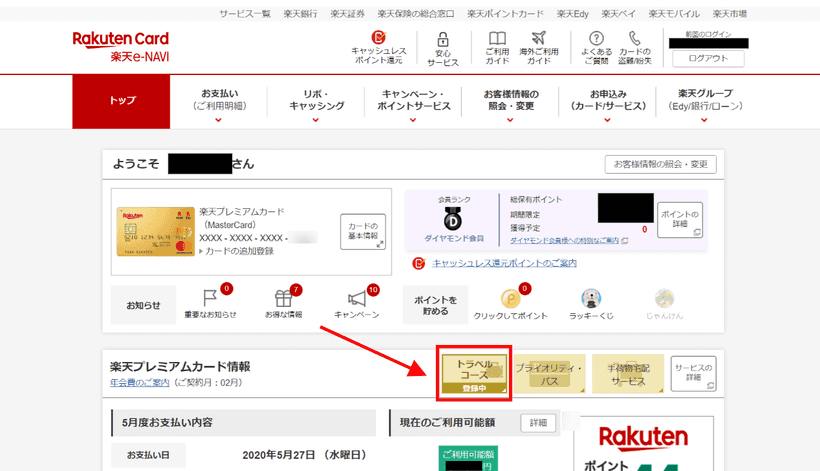This screenshot has width=820, height=471.
Task: Click ダイヤモンド会員様への特別なご案内 link
Action: pyautogui.click(x=565, y=241)
